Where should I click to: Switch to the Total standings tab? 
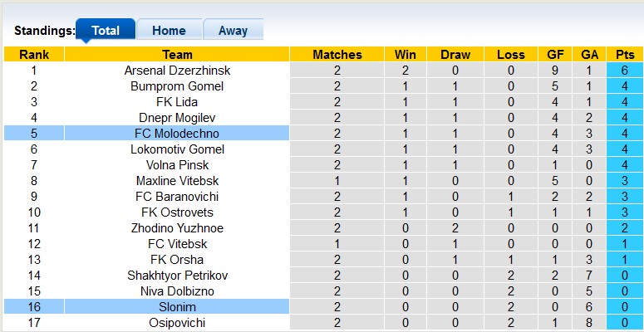pos(106,31)
